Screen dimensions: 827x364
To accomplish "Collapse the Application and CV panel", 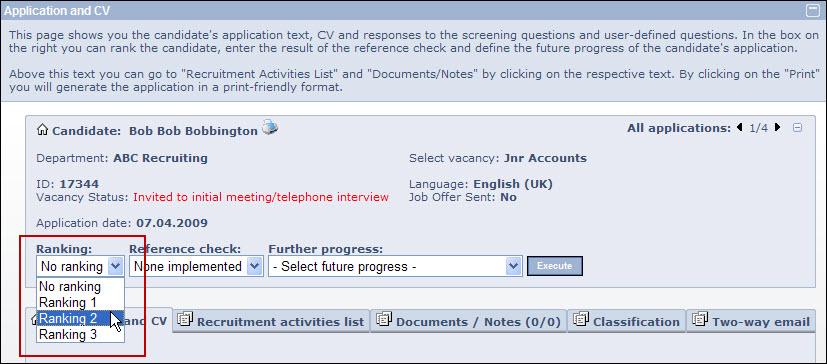I will coord(813,10).
